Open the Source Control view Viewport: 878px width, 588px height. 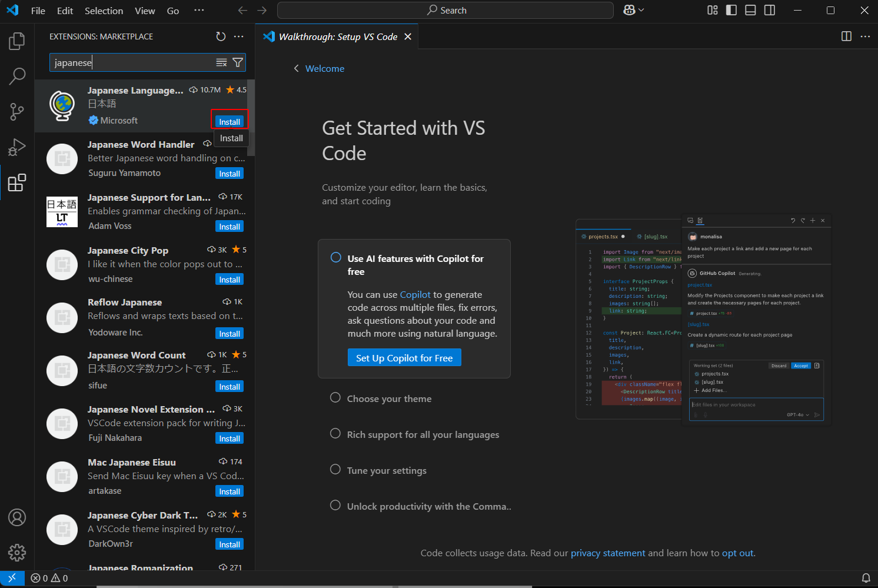pos(17,111)
